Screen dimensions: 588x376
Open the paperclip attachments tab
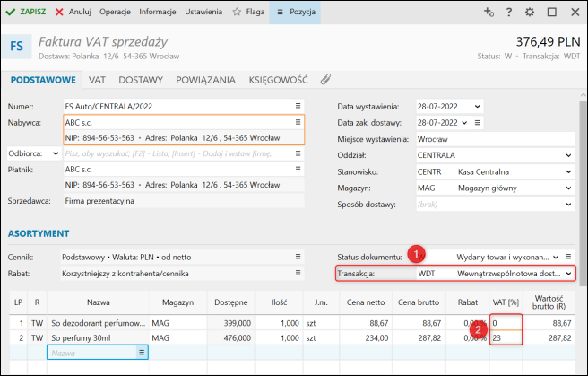[326, 79]
